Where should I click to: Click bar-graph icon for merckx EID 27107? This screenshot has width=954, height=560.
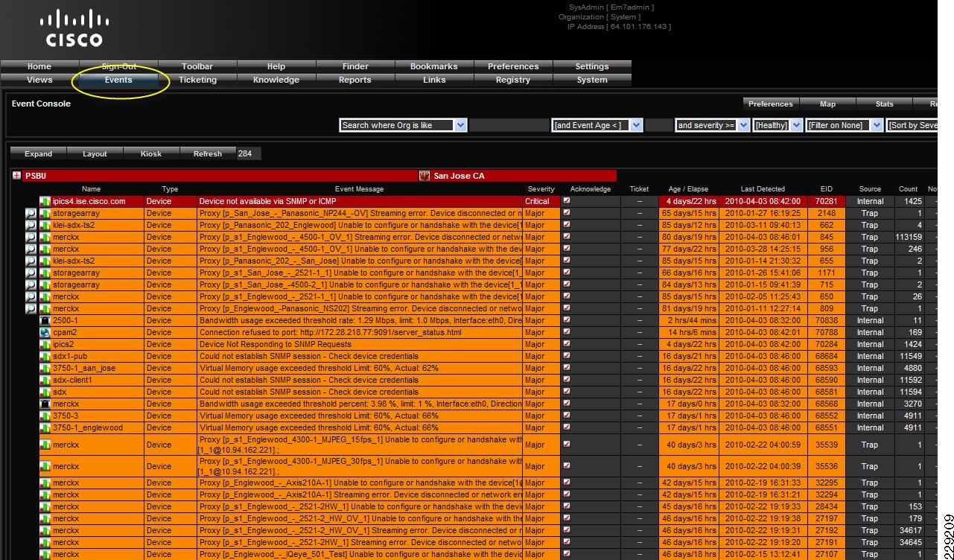pyautogui.click(x=45, y=554)
